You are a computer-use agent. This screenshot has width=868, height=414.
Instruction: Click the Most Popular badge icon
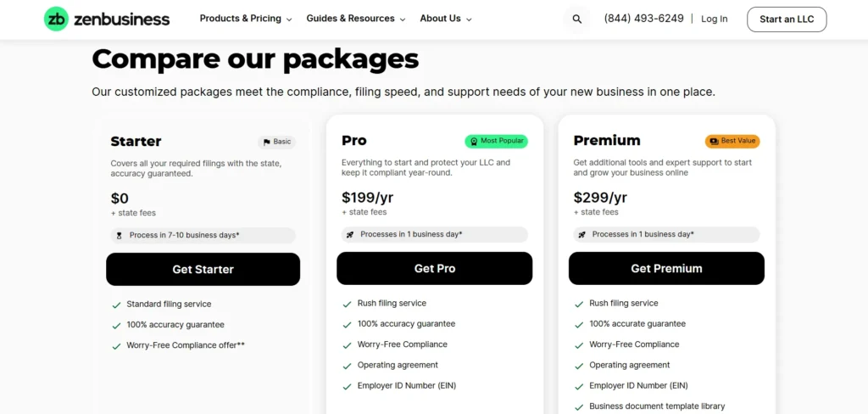coord(473,141)
